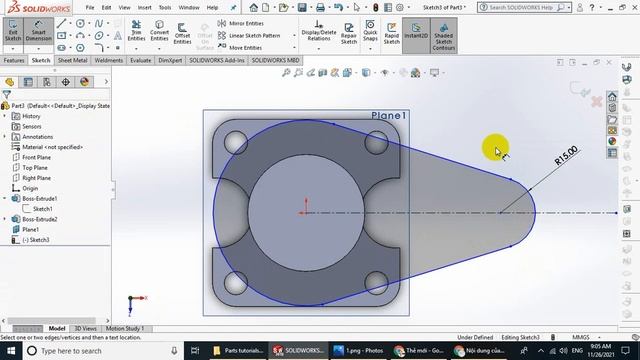Click the R15.00 dimension text
The image size is (640, 360).
coord(566,155)
